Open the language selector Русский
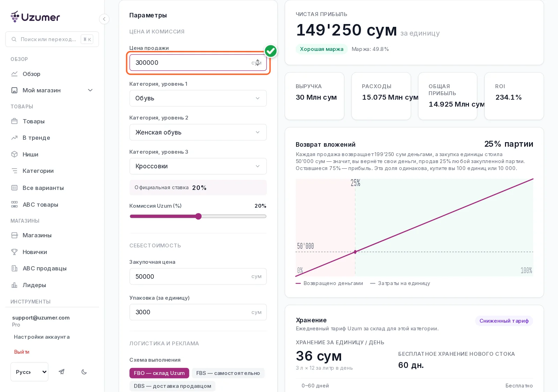 29,372
